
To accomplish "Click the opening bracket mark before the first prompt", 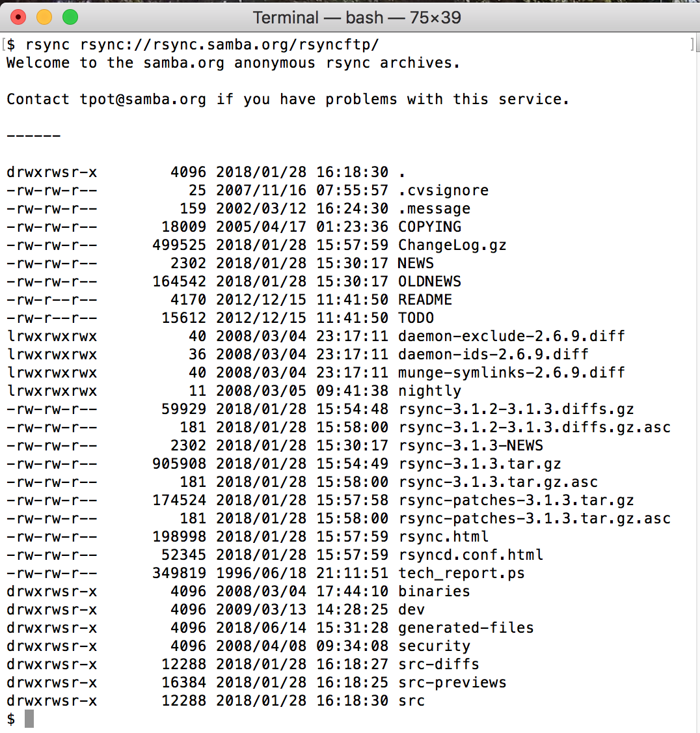I will 3,45.
